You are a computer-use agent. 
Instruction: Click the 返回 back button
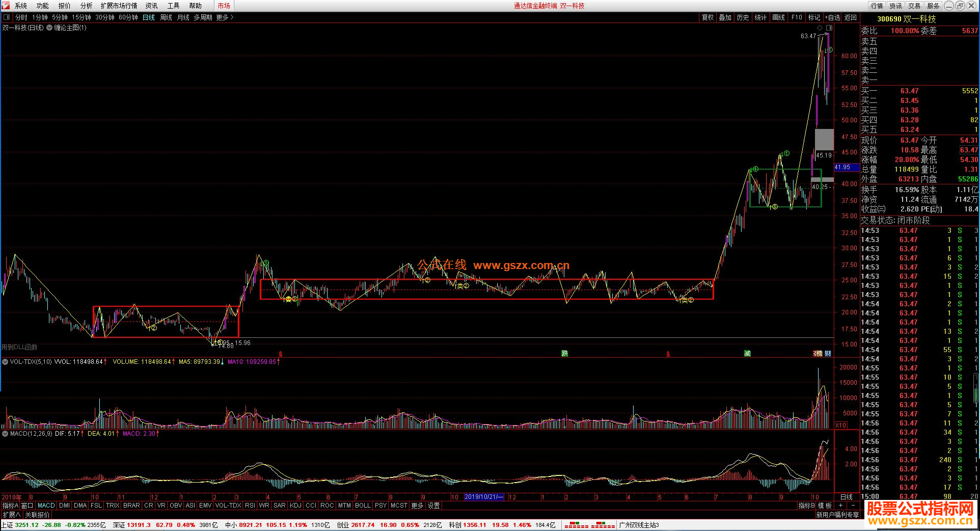[851, 17]
